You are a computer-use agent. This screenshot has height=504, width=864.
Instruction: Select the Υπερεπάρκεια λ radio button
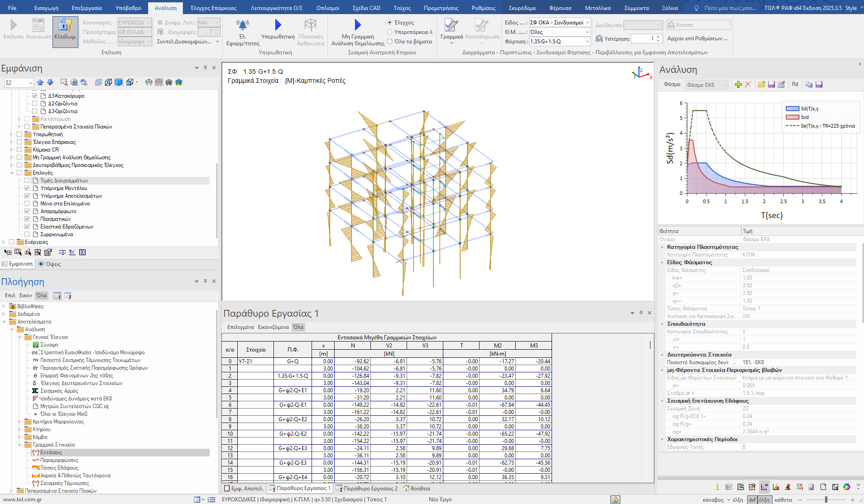pyautogui.click(x=389, y=32)
